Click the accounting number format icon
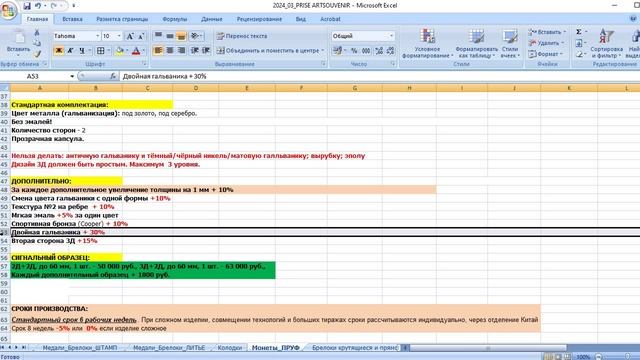 pyautogui.click(x=337, y=51)
